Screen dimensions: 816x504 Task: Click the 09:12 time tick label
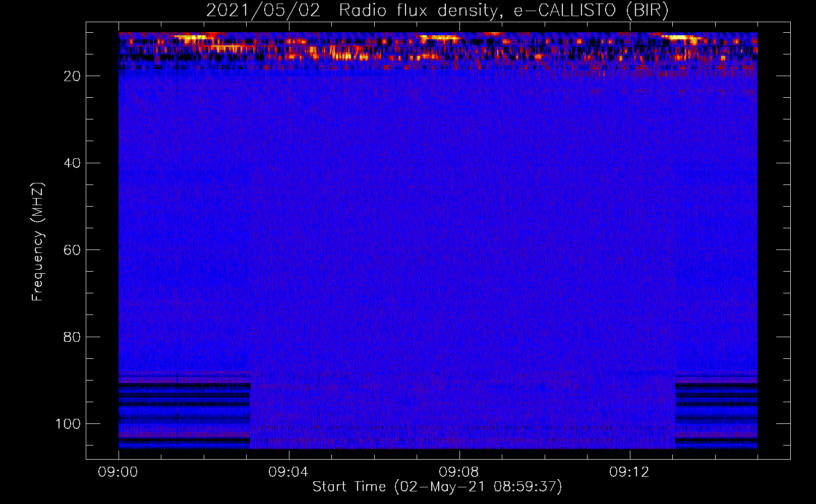[629, 472]
